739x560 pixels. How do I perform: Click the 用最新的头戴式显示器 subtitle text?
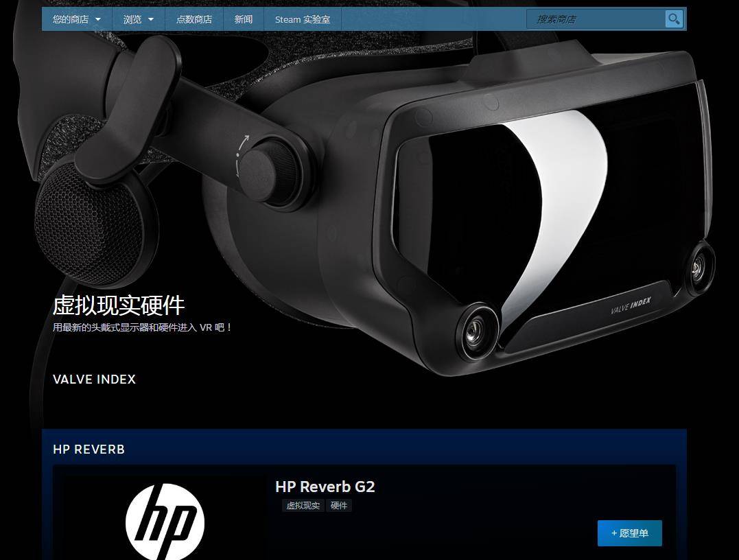142,327
